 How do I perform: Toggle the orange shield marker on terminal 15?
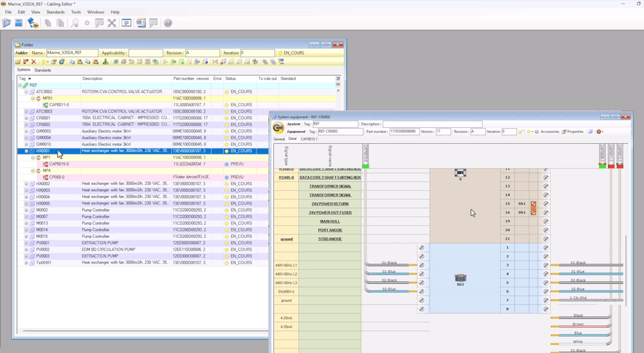[533, 204]
